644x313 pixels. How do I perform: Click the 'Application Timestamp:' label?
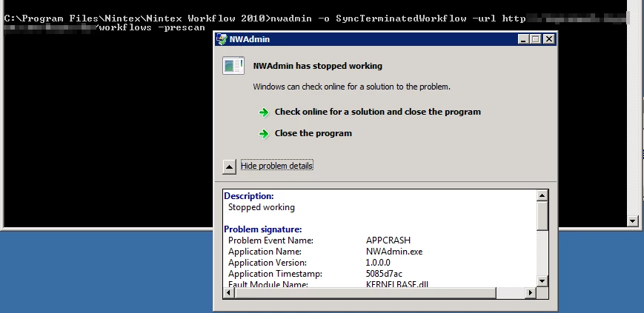coord(275,274)
